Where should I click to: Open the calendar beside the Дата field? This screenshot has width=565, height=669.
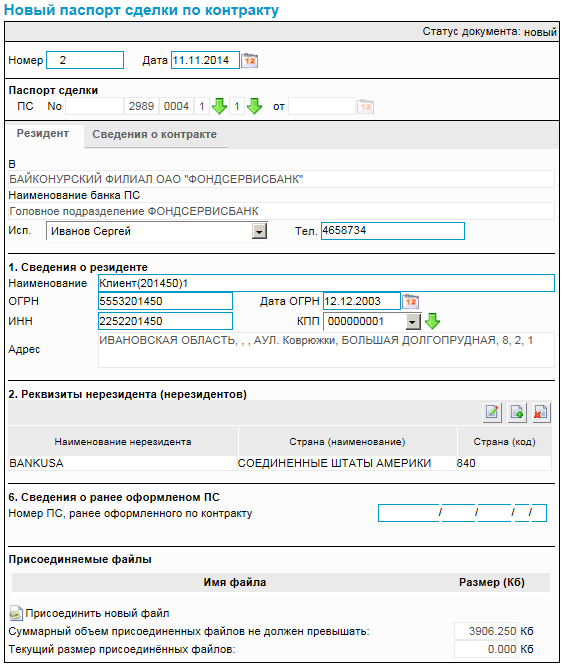(x=250, y=60)
